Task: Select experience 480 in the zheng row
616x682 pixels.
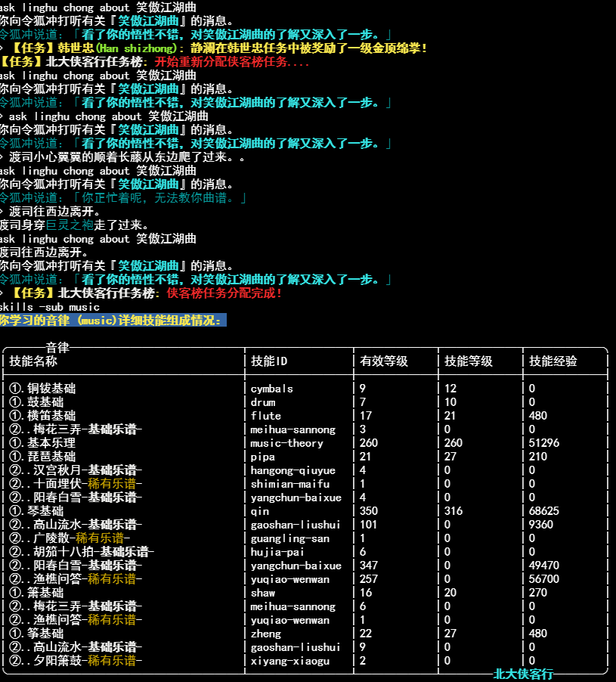Action: pos(537,634)
